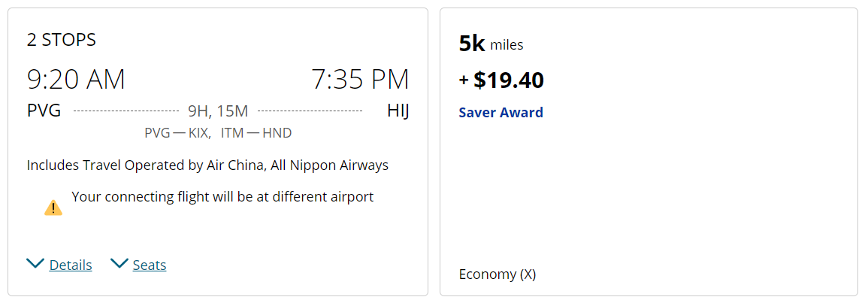Expand the Seats chevron arrow
Screen dimensions: 868x303
tap(119, 263)
